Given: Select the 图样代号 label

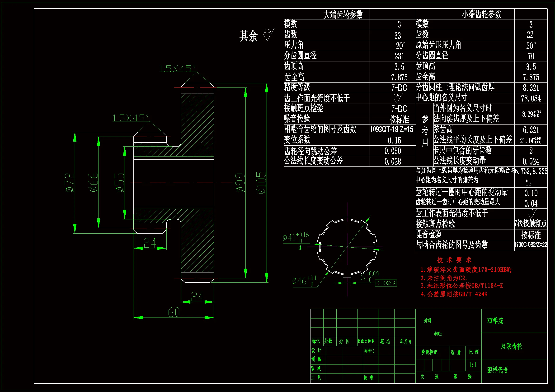Looking at the screenshot, I should 498,370.
